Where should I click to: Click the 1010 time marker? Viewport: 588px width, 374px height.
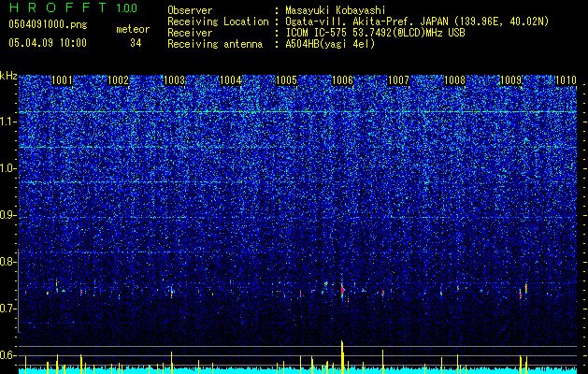(566, 80)
